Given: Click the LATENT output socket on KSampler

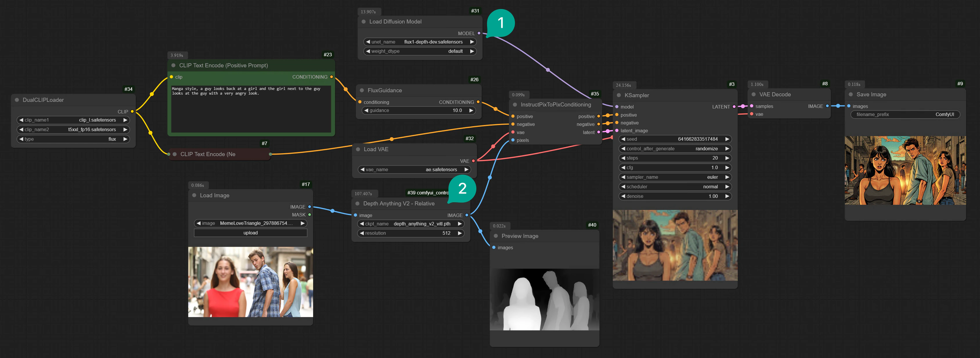Looking at the screenshot, I should [734, 107].
